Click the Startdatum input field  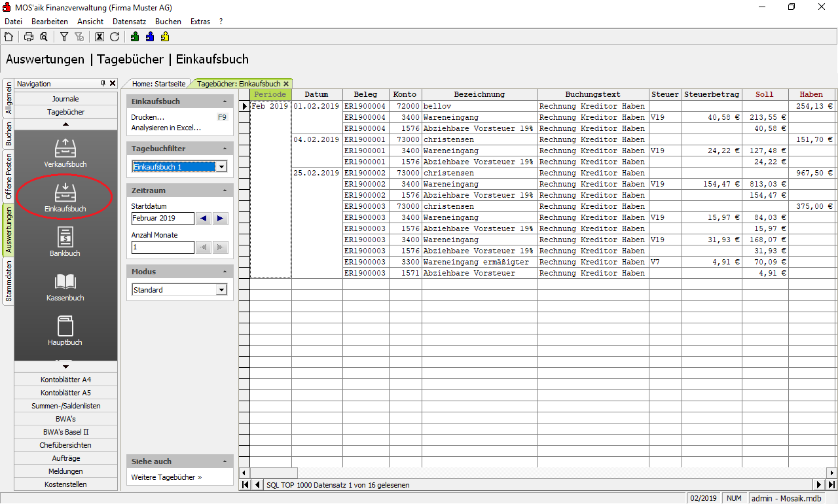[162, 219]
